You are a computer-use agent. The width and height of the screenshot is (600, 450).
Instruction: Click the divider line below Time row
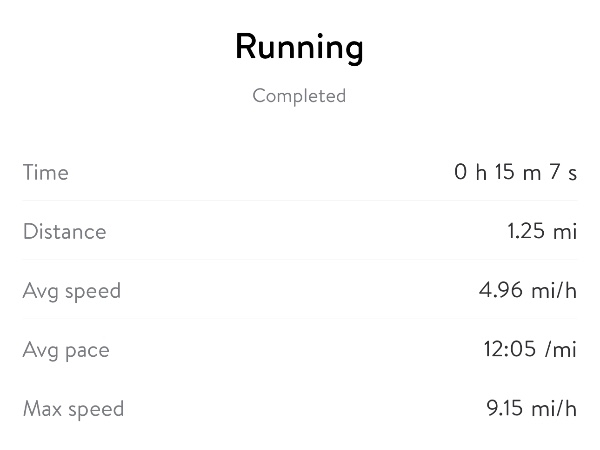[x=299, y=201]
